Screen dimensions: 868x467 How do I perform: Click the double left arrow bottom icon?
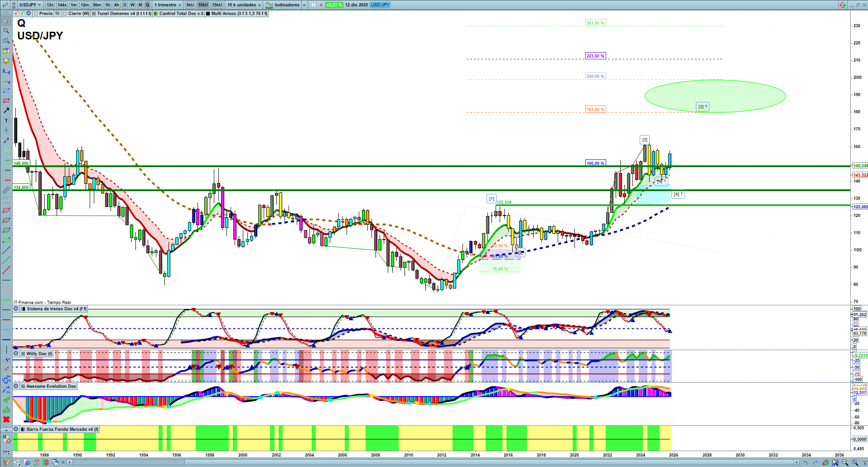pyautogui.click(x=64, y=462)
